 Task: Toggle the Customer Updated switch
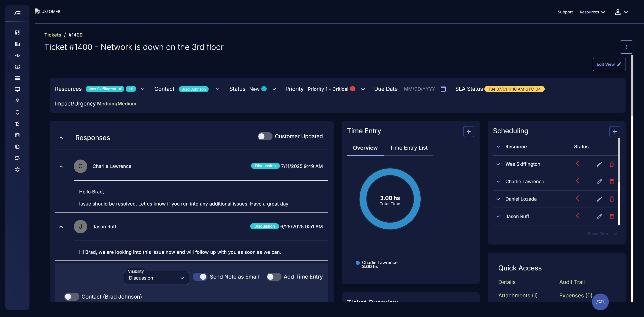point(265,136)
